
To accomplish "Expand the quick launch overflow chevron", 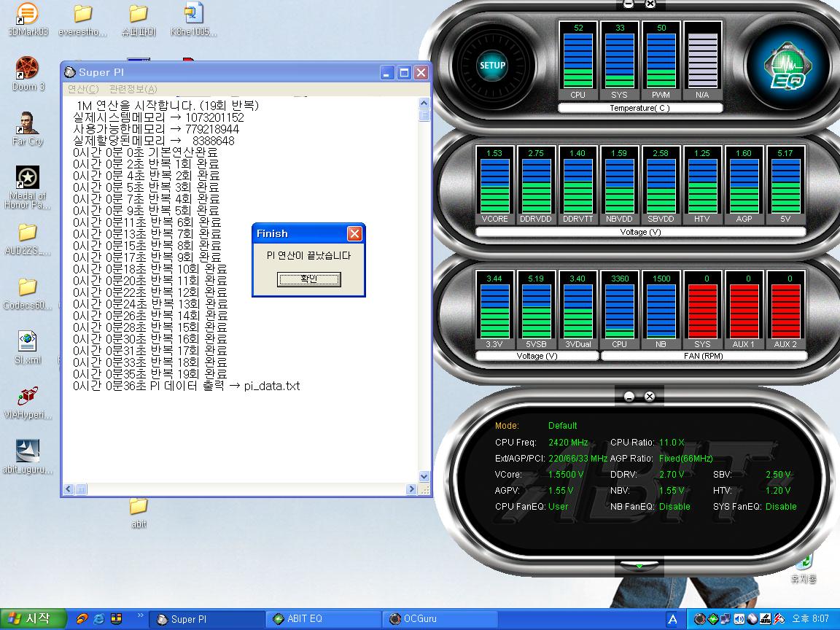I will [x=140, y=615].
